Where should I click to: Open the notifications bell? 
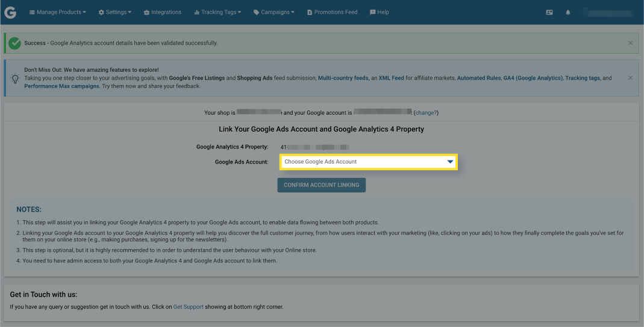point(568,12)
